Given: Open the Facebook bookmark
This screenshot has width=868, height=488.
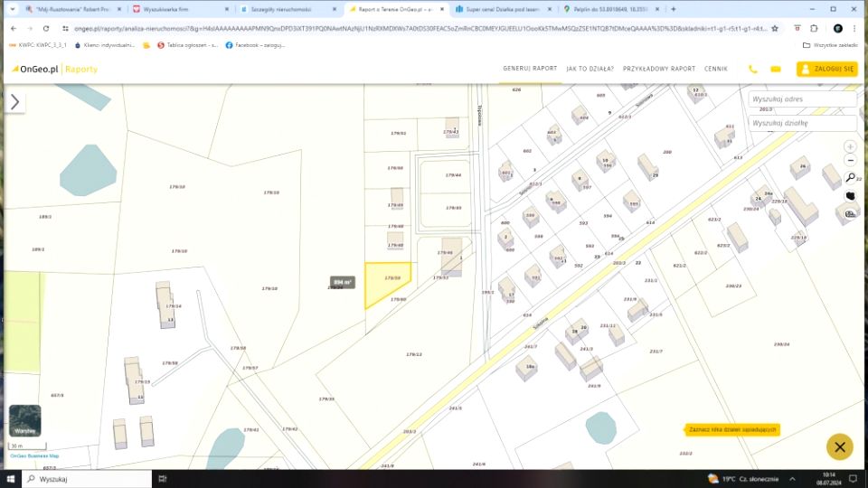Looking at the screenshot, I should (255, 45).
